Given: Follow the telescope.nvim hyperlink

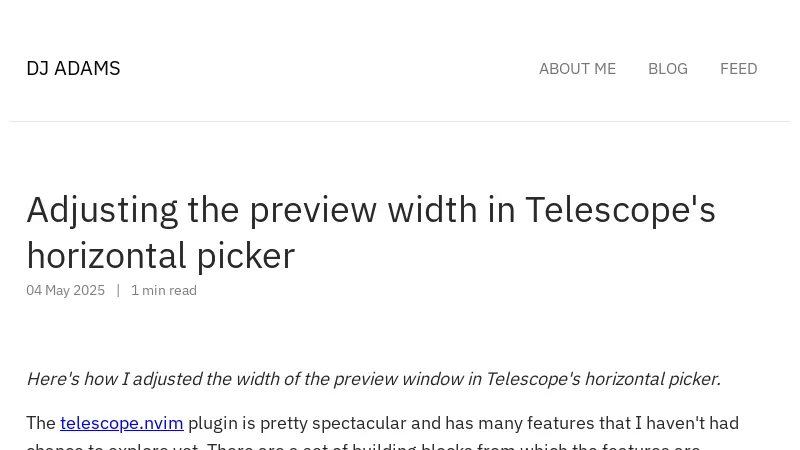Looking at the screenshot, I should 121,423.
